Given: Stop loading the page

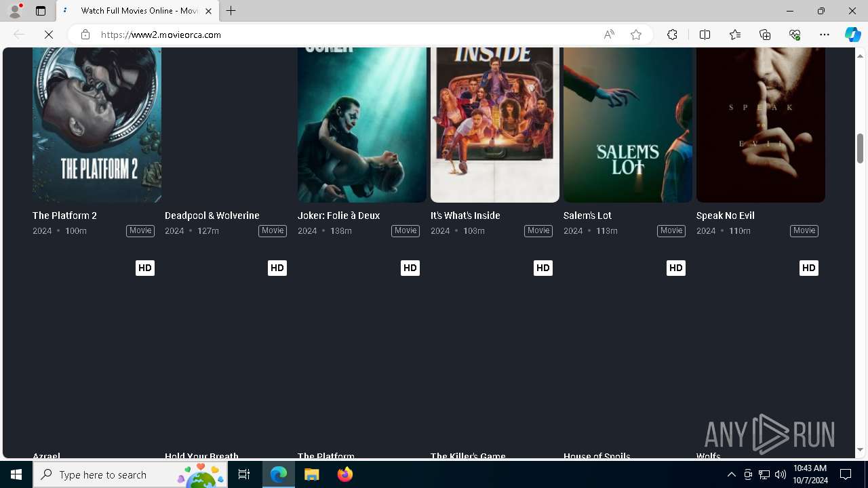Looking at the screenshot, I should click(x=49, y=35).
